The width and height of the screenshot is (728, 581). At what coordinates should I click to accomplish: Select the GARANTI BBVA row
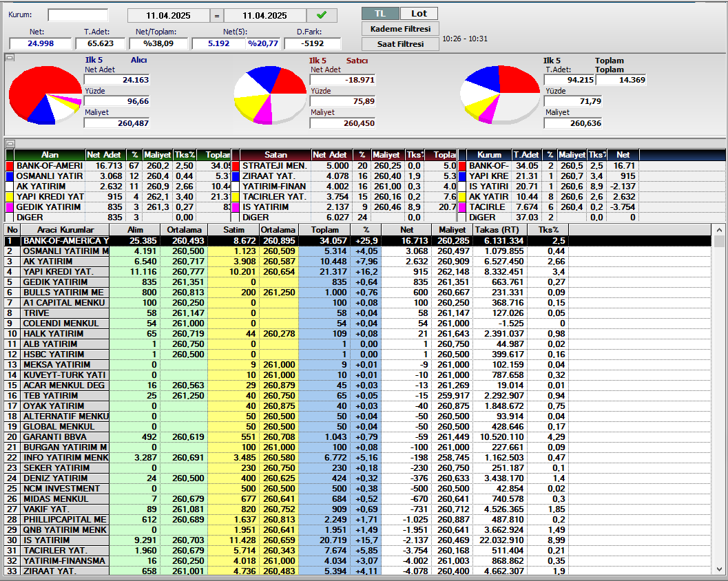pyautogui.click(x=357, y=436)
